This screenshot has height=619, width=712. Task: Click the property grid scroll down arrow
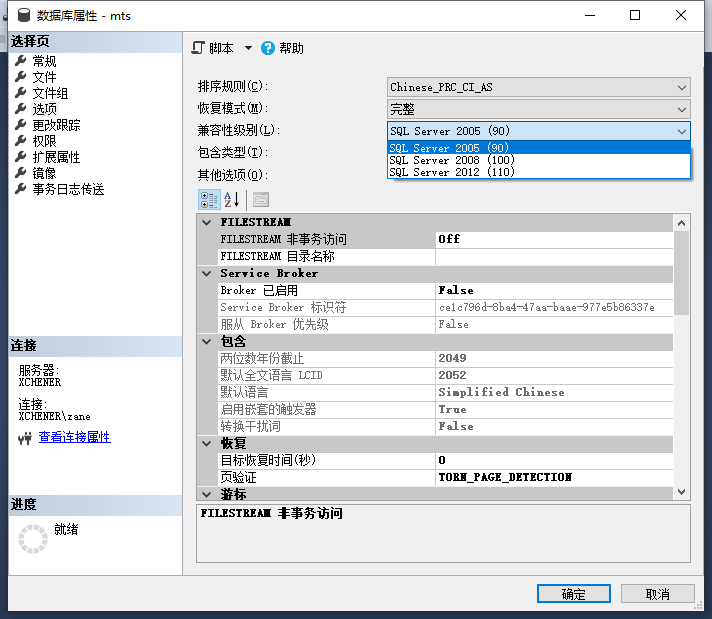coord(681,491)
